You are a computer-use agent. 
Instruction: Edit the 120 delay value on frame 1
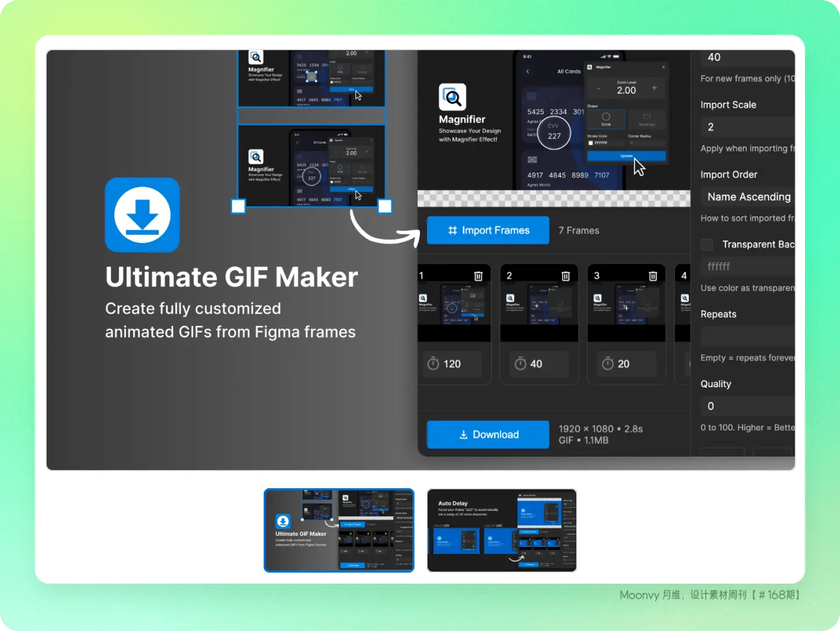[x=453, y=364]
